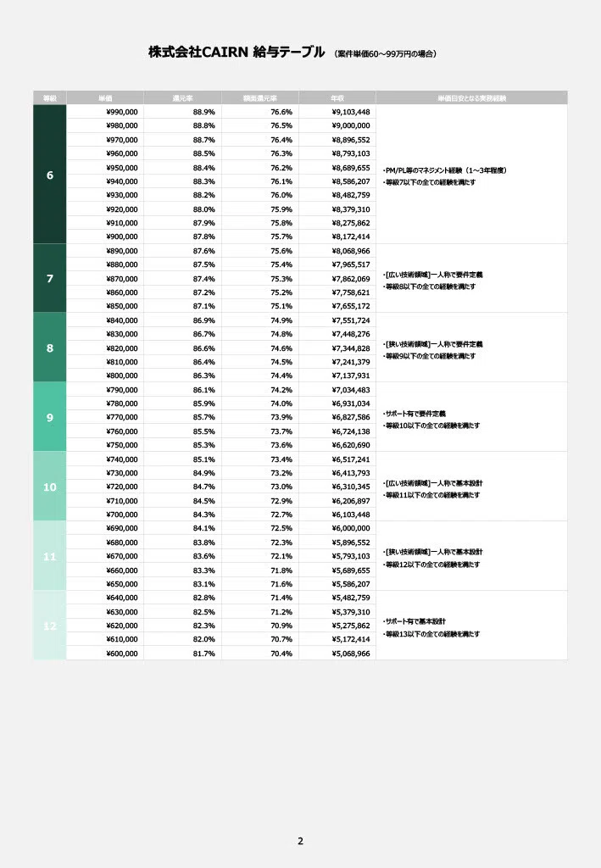Click the 70.4% rate cell
The width and height of the screenshot is (601, 868).
260,654
